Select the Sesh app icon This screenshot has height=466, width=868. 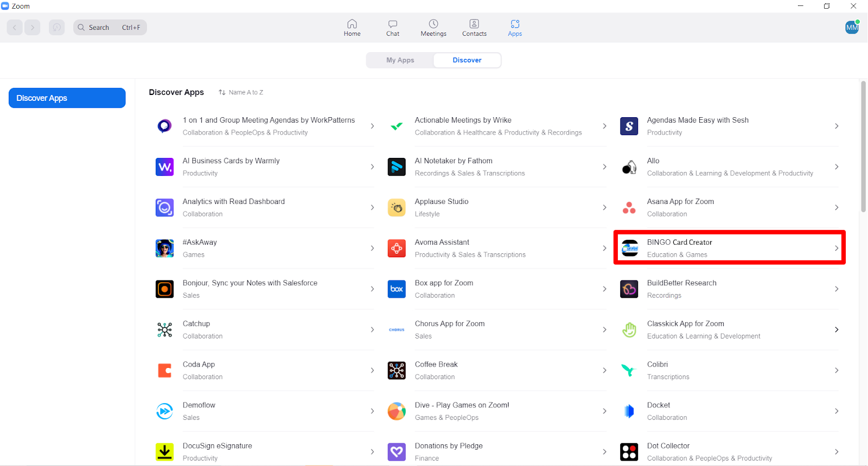tap(629, 126)
